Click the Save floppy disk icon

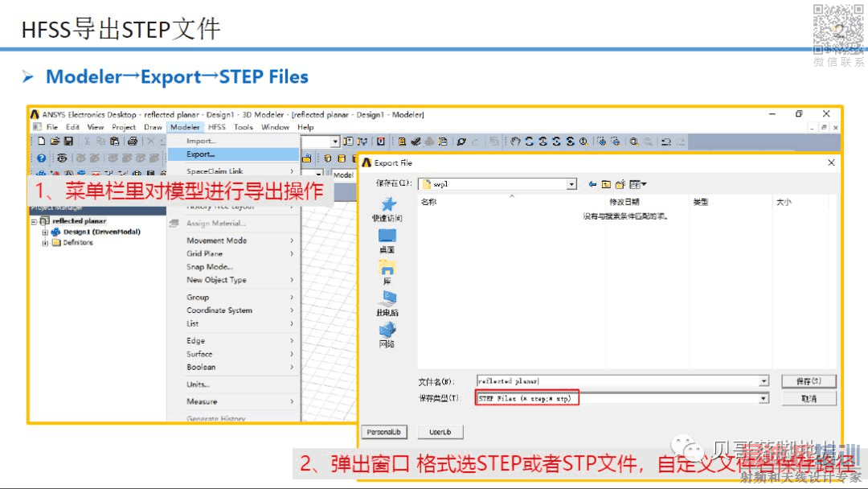(68, 142)
